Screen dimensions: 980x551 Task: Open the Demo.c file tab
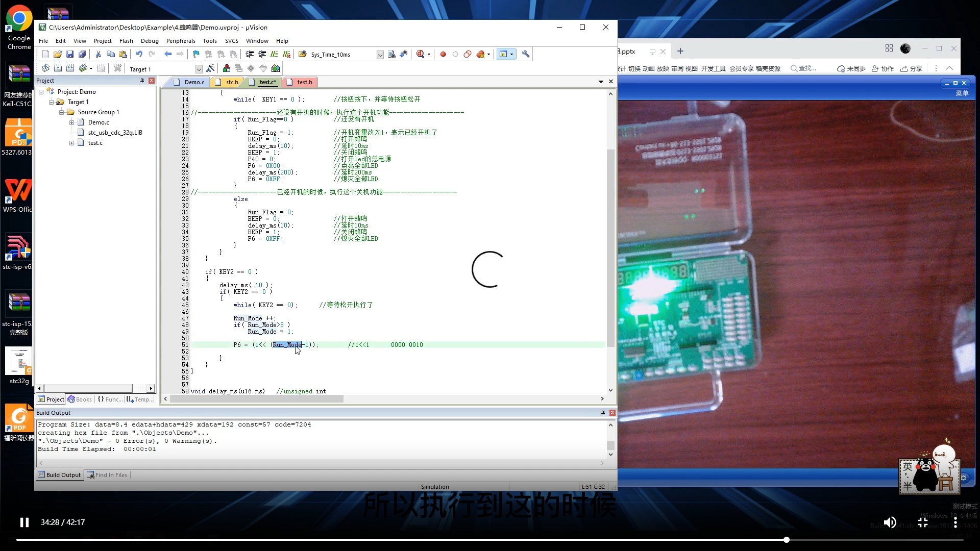193,82
